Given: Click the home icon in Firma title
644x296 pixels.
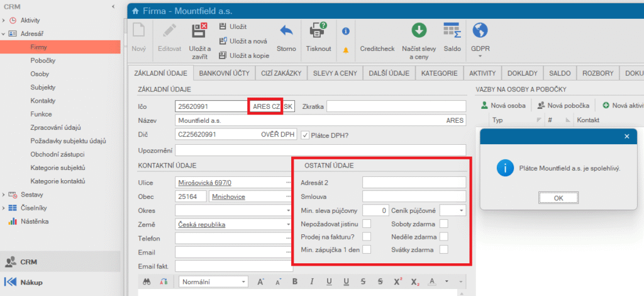Looking at the screenshot, I should click(136, 11).
